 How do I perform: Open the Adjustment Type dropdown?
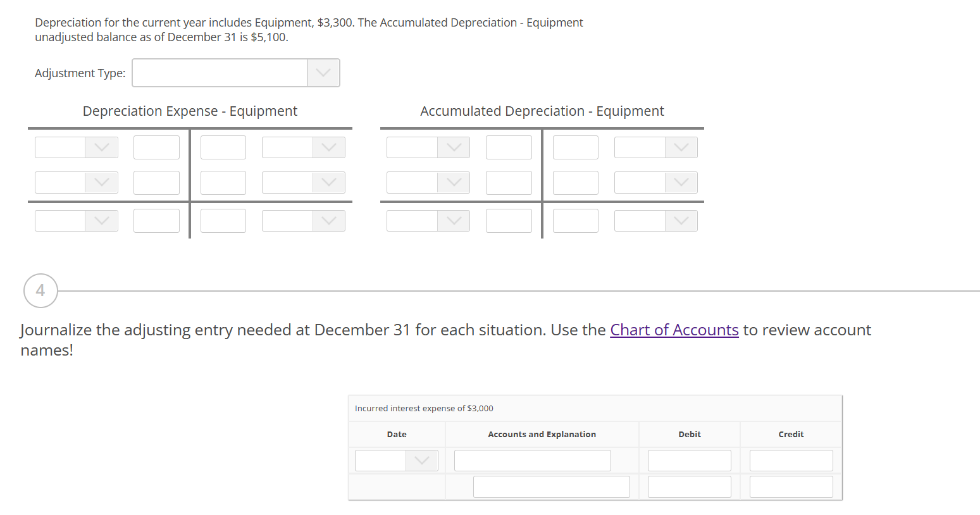coord(220,73)
